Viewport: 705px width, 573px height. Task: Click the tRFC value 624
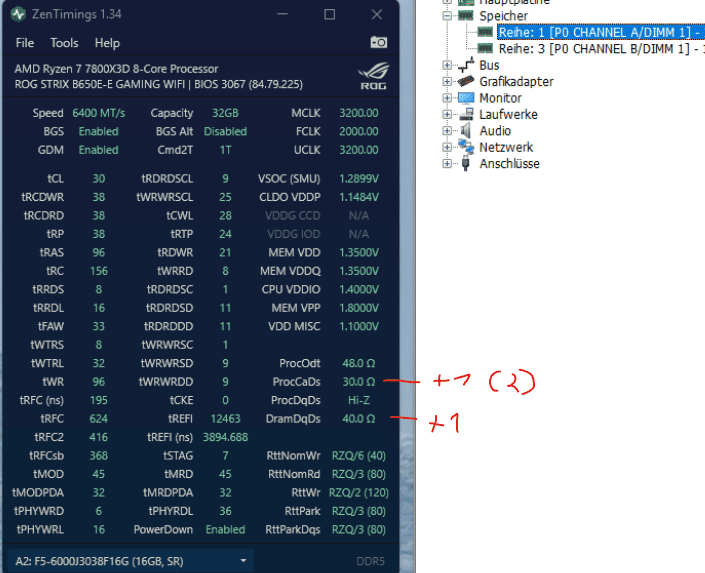coord(98,418)
